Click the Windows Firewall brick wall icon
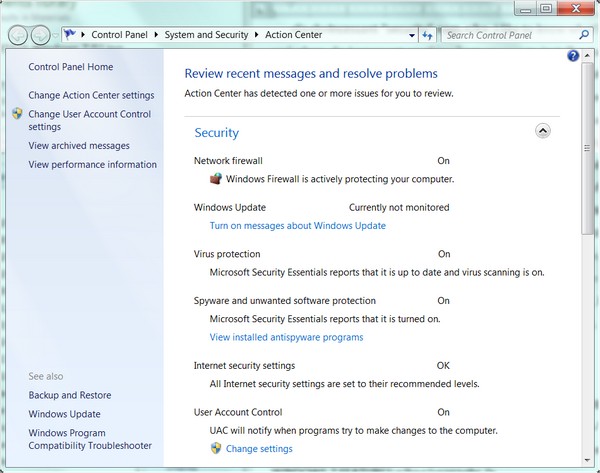This screenshot has width=600, height=473. (216, 179)
